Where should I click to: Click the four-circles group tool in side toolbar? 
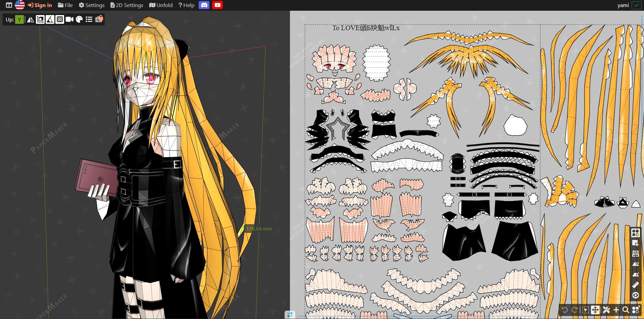635,233
